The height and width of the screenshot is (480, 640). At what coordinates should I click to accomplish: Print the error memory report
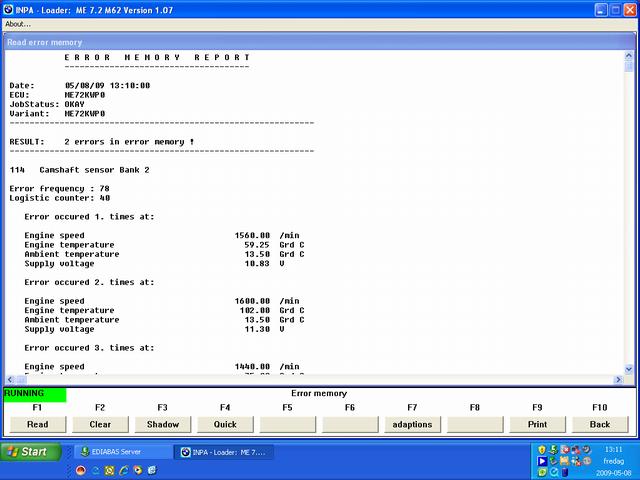point(537,424)
